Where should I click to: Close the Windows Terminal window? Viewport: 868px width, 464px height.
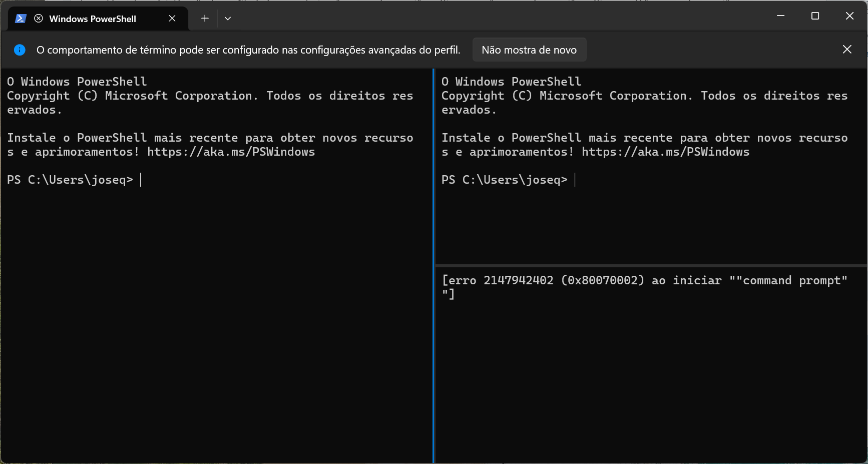(849, 16)
